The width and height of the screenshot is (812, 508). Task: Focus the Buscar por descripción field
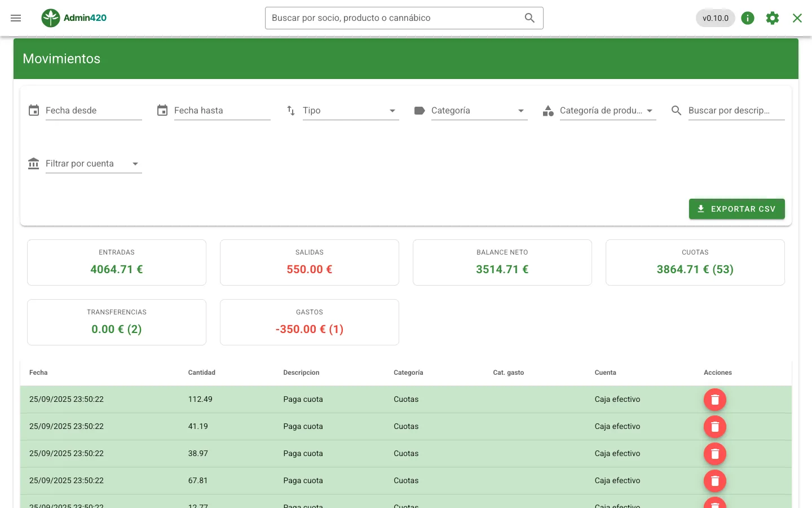(x=736, y=111)
